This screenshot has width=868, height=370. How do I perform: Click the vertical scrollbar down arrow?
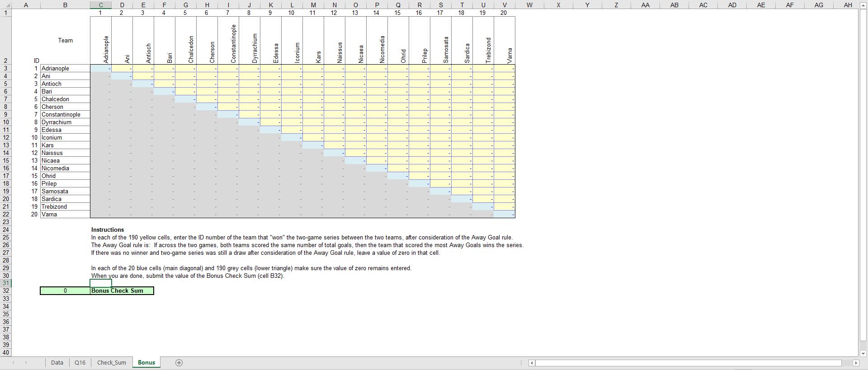pyautogui.click(x=863, y=353)
